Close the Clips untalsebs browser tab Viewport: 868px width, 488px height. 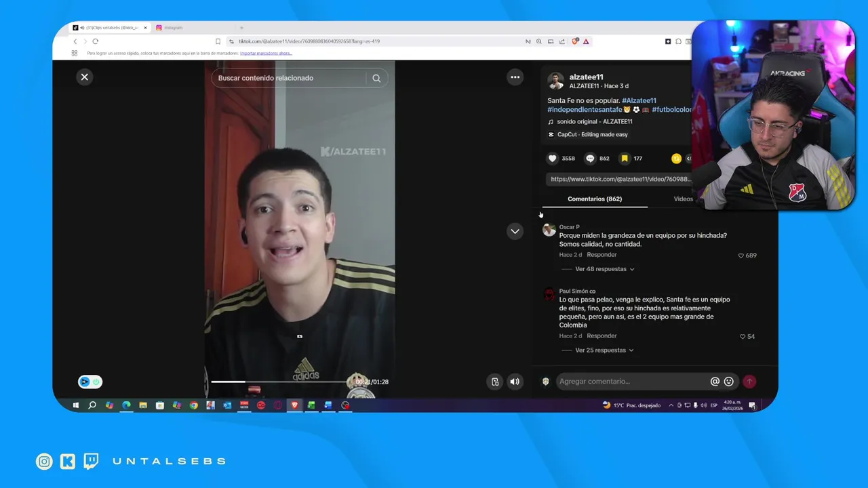(x=145, y=28)
